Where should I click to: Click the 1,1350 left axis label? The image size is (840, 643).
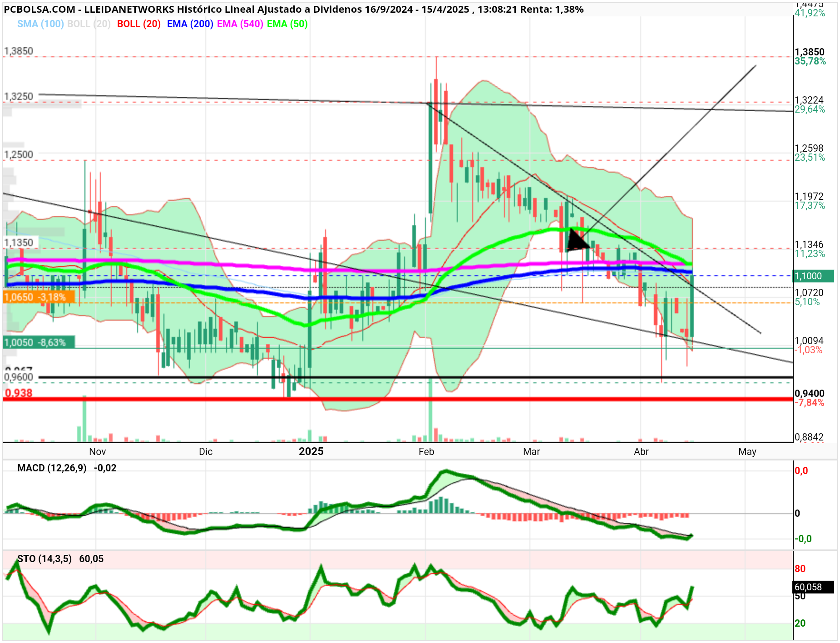pyautogui.click(x=19, y=242)
